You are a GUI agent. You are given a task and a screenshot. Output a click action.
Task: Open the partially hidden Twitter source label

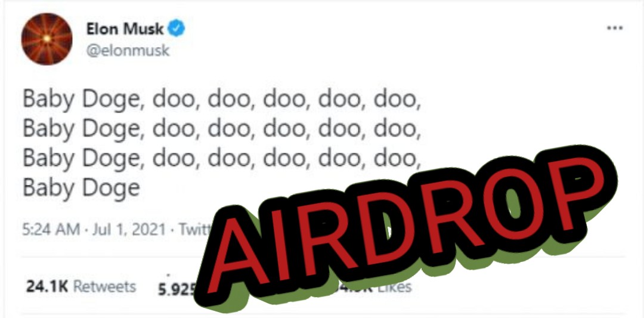194,229
